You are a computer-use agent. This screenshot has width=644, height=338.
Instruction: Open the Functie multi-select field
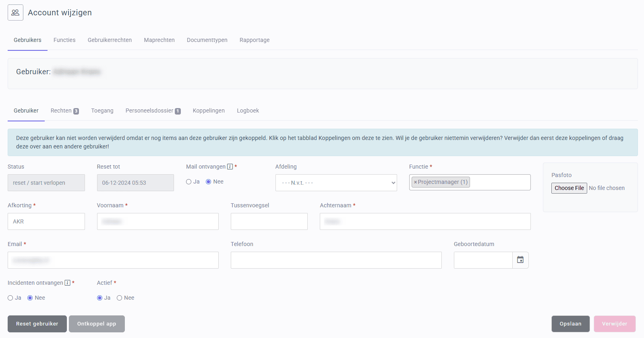click(x=470, y=182)
